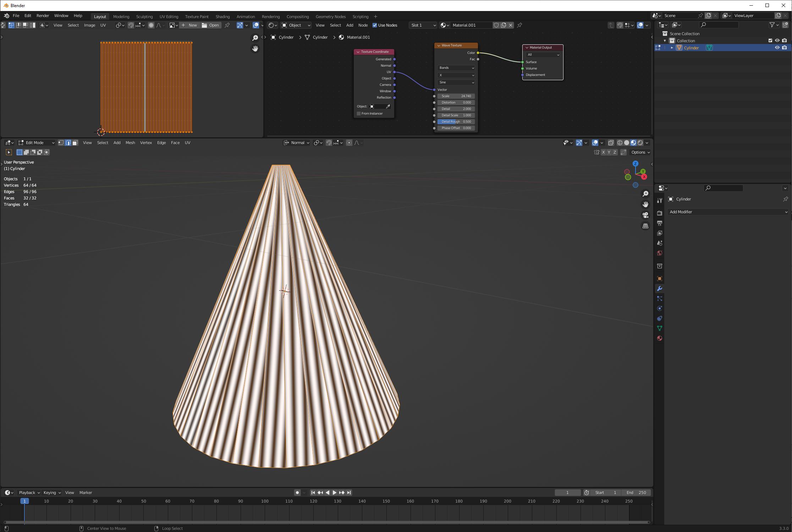Select wireframe viewport shading

click(x=620, y=143)
